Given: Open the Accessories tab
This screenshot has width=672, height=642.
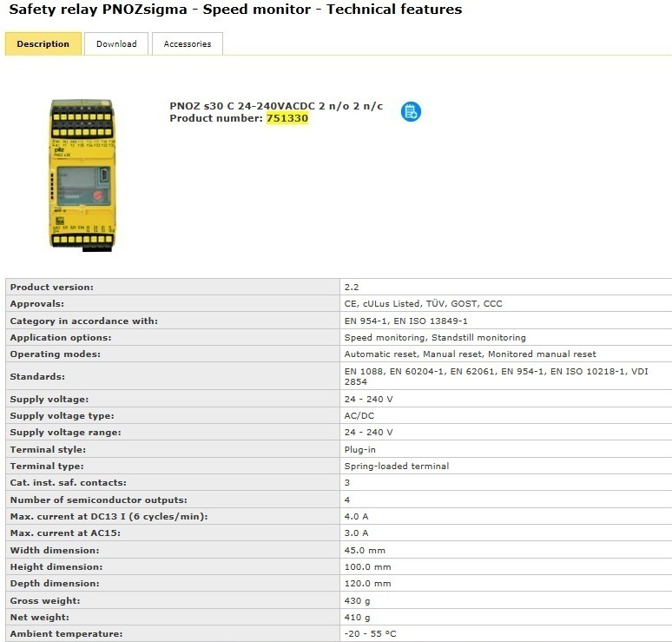Looking at the screenshot, I should point(188,44).
